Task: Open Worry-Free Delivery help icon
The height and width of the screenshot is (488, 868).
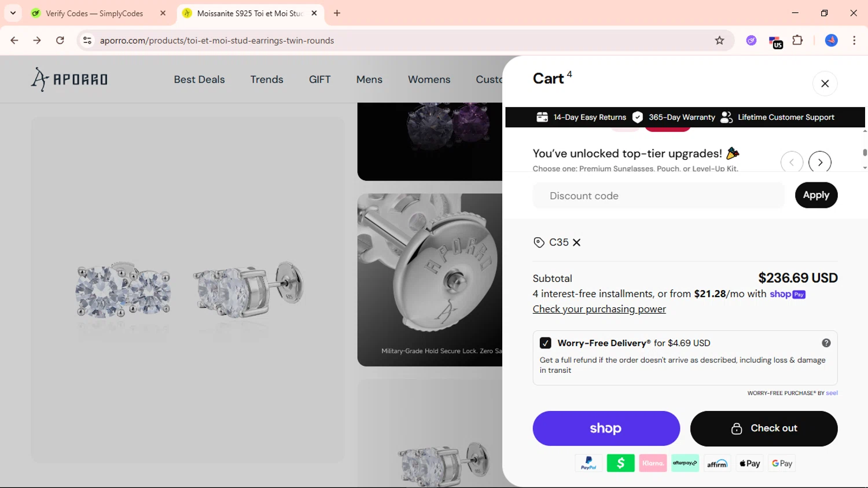Action: click(826, 343)
